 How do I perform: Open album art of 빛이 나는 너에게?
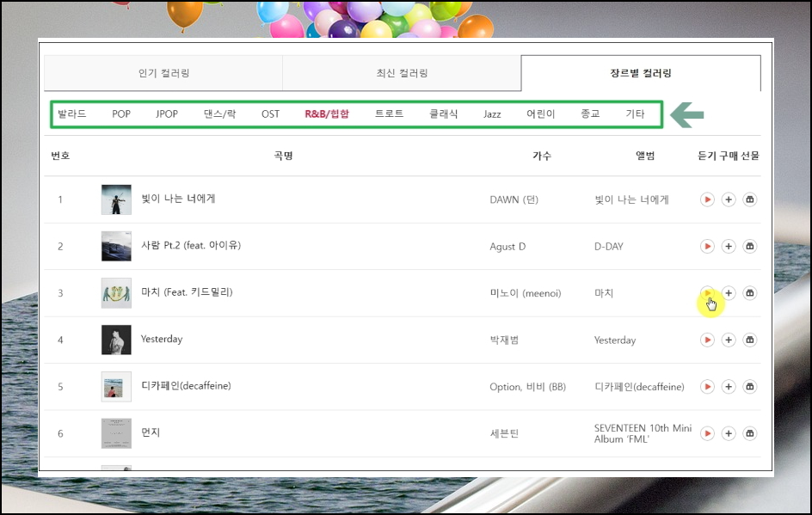pyautogui.click(x=116, y=199)
